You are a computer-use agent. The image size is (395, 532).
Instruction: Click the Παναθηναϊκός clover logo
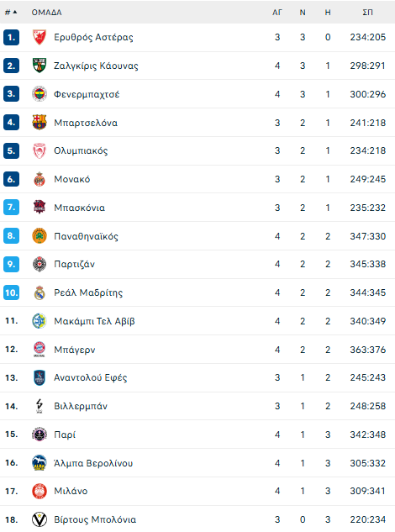click(39, 236)
